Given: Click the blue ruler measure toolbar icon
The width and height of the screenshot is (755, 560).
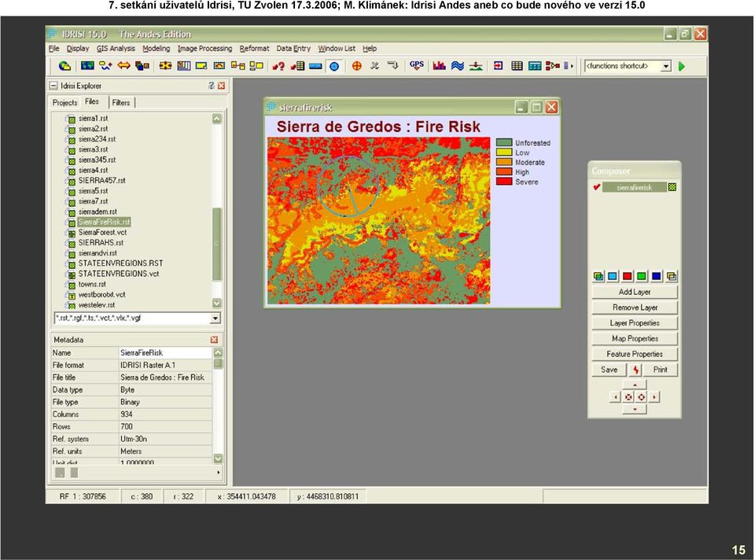Looking at the screenshot, I should [315, 66].
